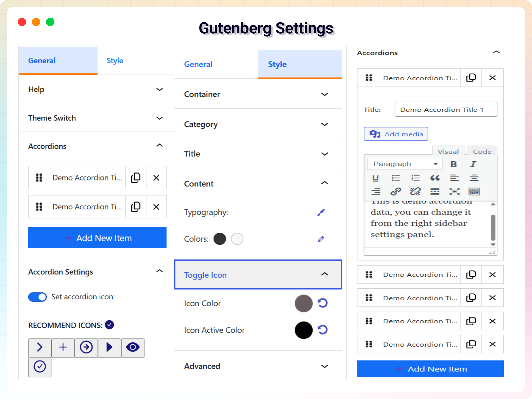Toggle the Set accordion icon switch
This screenshot has height=399, width=532.
pos(37,297)
